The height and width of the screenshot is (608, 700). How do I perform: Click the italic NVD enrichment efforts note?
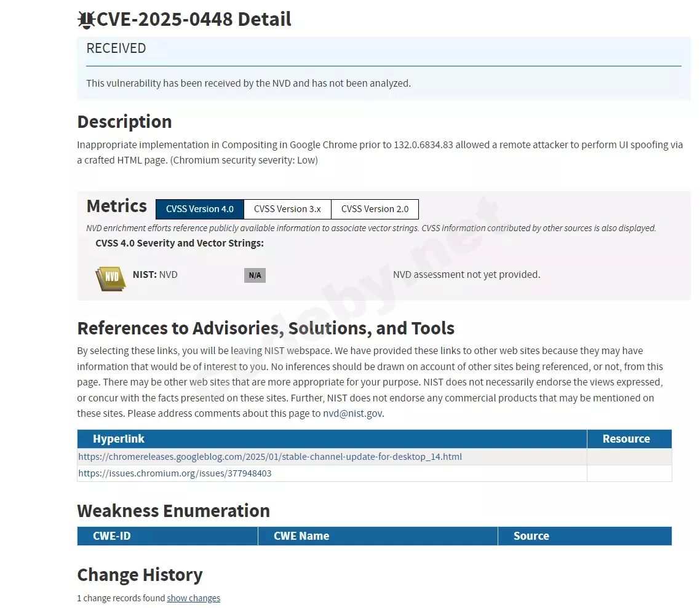371,229
